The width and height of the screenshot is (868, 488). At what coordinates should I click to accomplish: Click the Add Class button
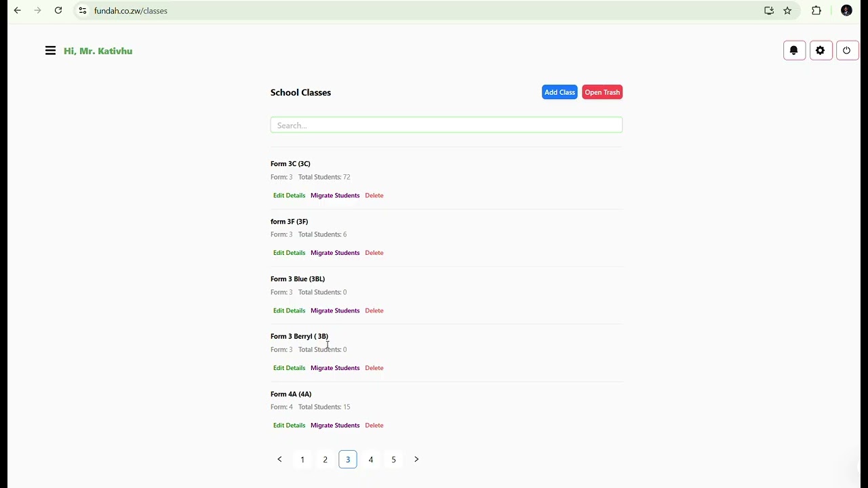pyautogui.click(x=559, y=92)
